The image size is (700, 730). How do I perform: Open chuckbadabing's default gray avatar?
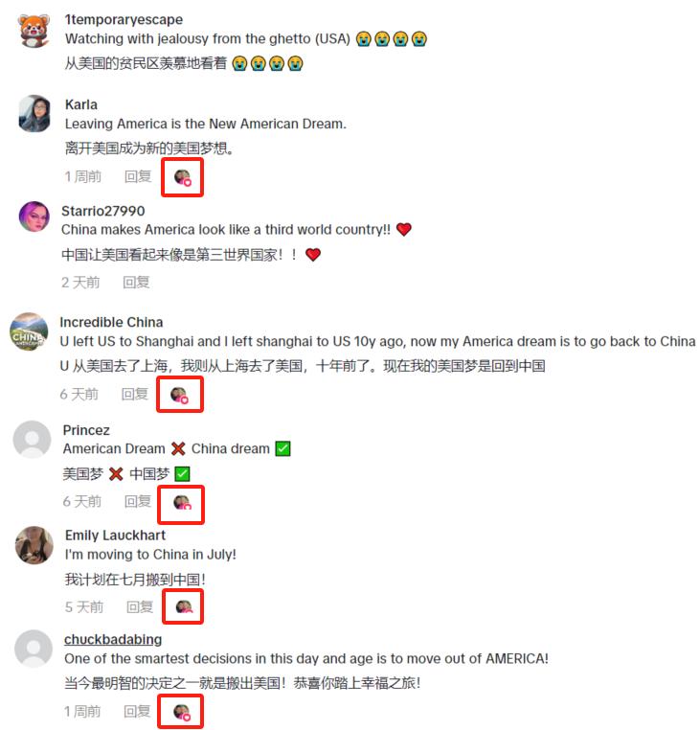click(x=34, y=649)
